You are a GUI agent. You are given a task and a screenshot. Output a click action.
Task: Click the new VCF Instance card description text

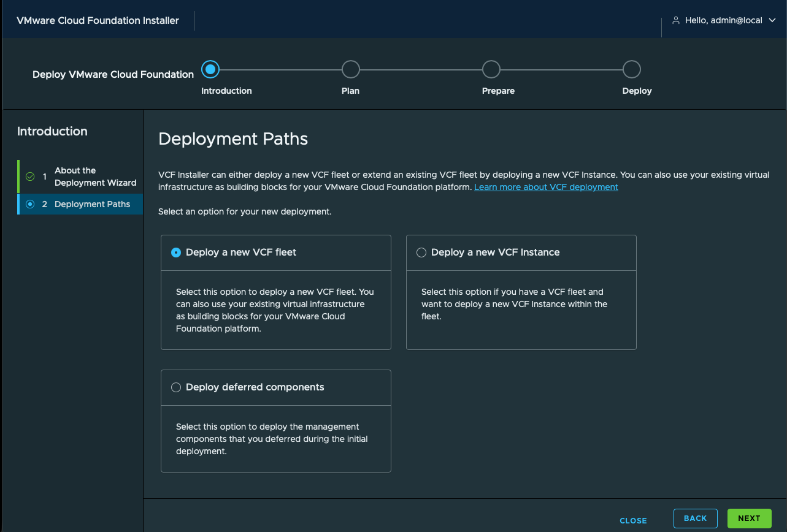[x=515, y=304]
